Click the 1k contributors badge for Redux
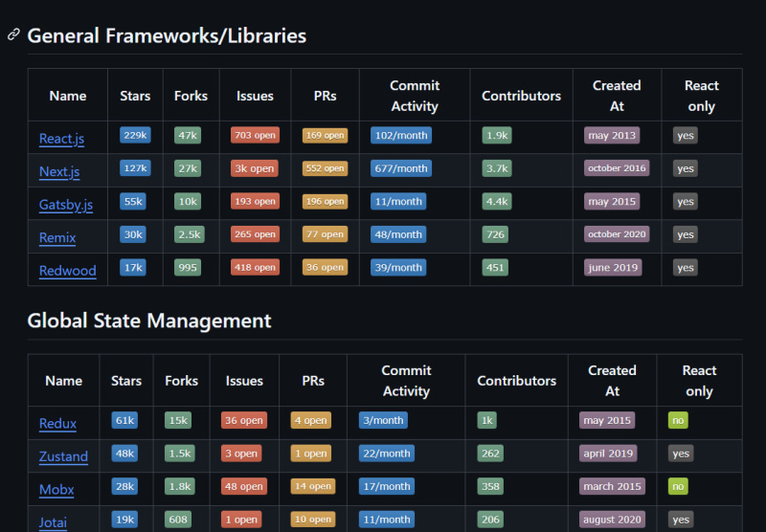Screen dimensions: 766x532 point(487,420)
